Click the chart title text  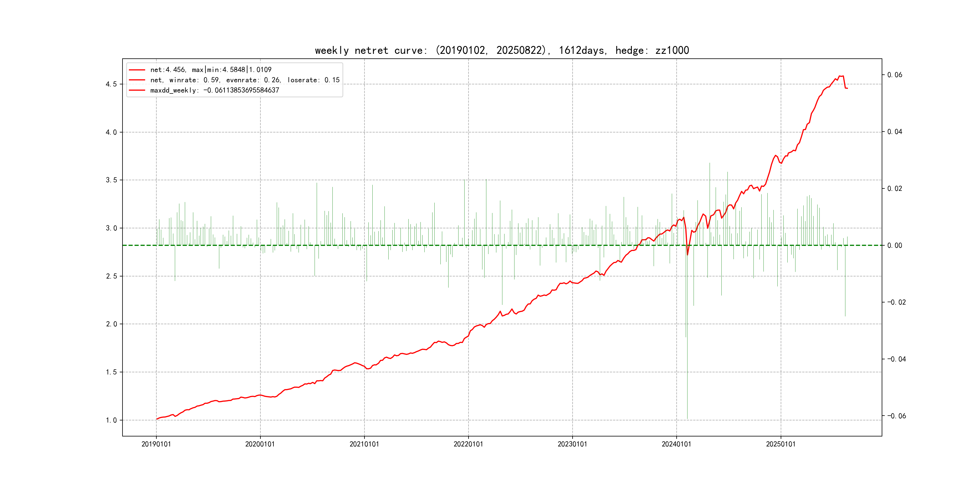[502, 50]
